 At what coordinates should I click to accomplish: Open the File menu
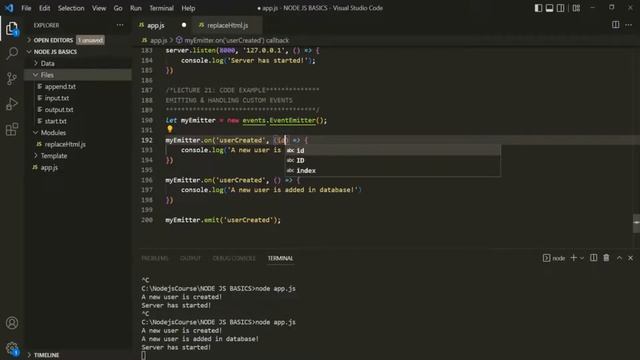pyautogui.click(x=26, y=8)
